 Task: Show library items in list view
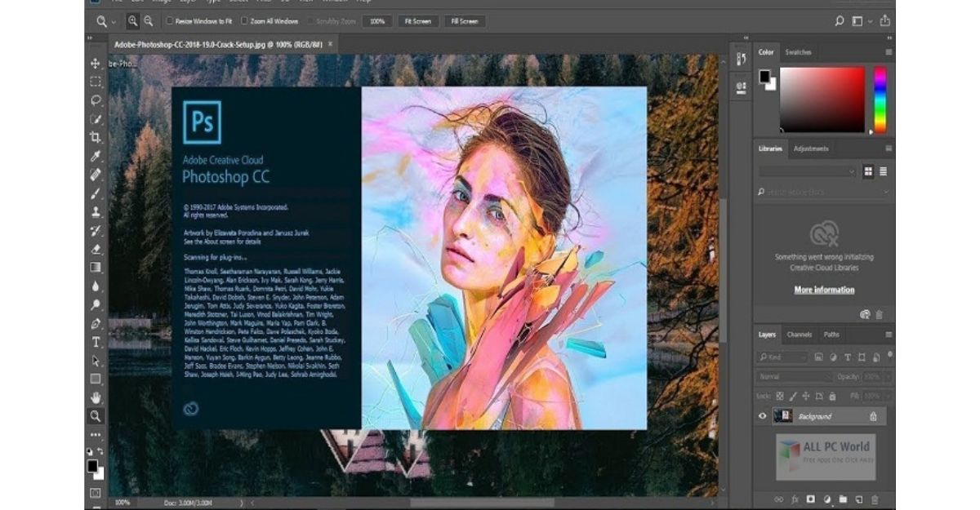click(x=883, y=171)
